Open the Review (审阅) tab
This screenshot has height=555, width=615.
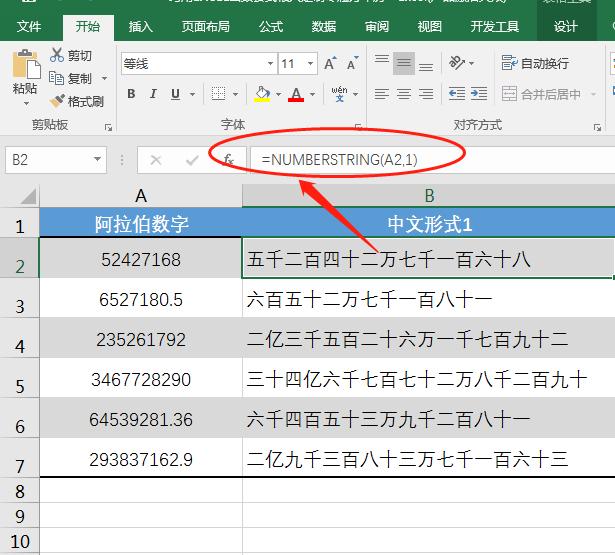(x=377, y=27)
